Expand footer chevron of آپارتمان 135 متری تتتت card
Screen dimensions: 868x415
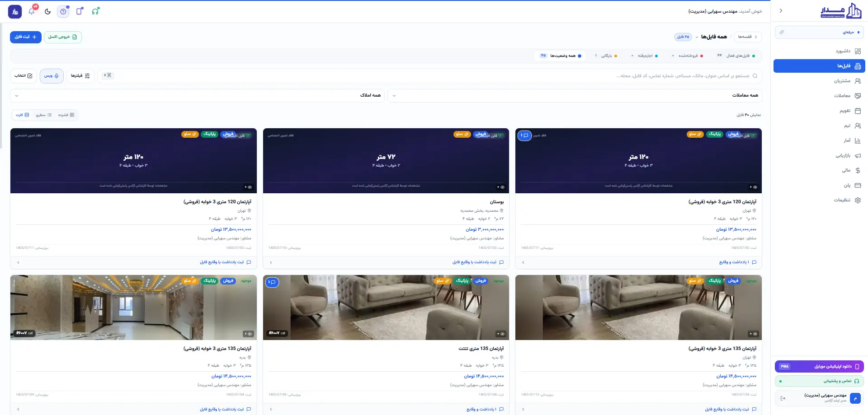coord(271,409)
